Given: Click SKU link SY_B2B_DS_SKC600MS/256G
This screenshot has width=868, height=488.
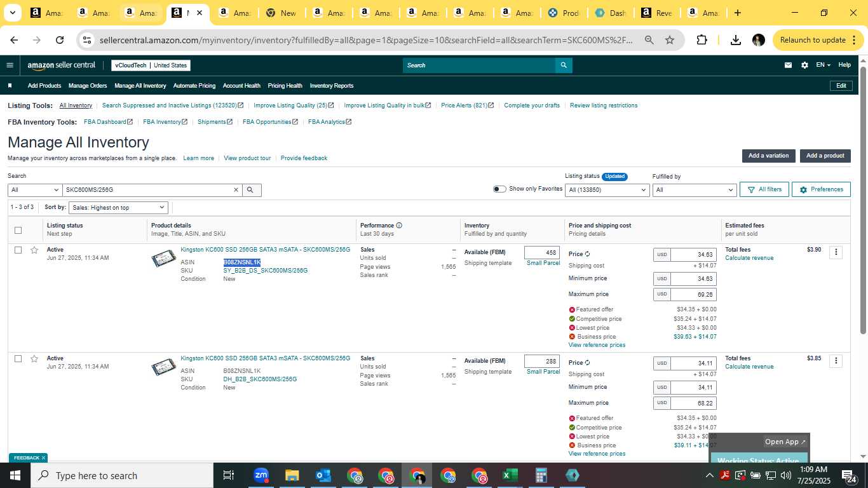Looking at the screenshot, I should [265, 271].
